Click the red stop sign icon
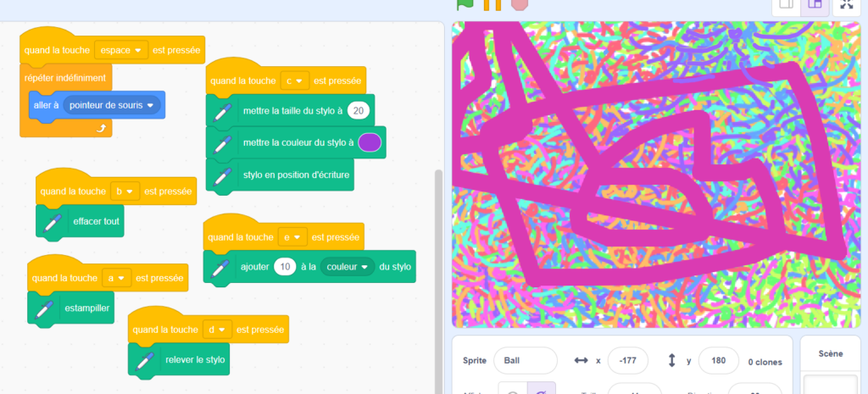Viewport: 868px width, 394px height. 520,4
